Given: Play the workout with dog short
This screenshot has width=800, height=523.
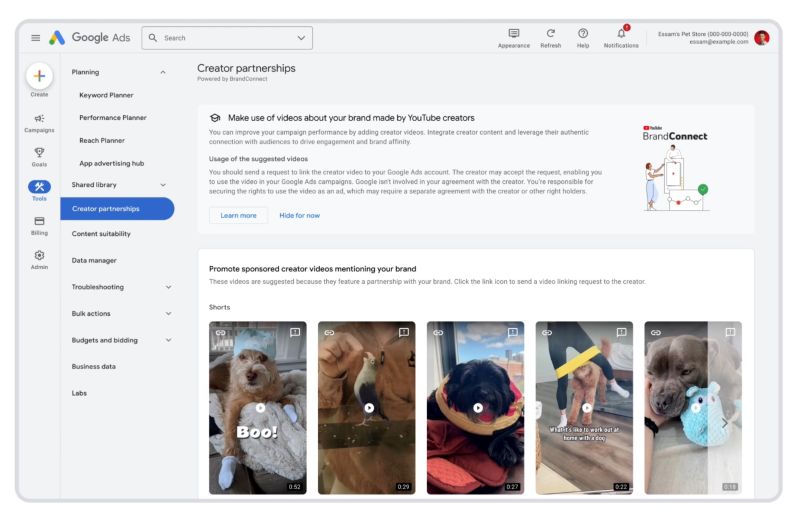Looking at the screenshot, I should tap(587, 408).
